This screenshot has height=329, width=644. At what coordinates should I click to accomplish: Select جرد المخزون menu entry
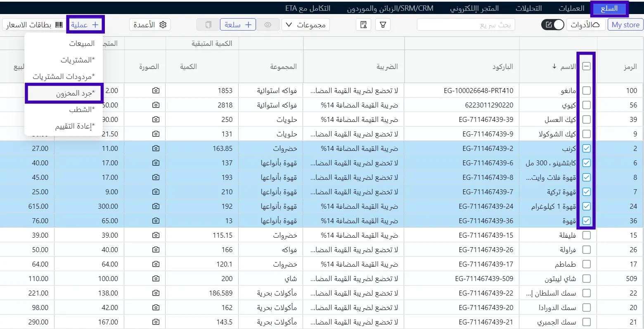(64, 93)
